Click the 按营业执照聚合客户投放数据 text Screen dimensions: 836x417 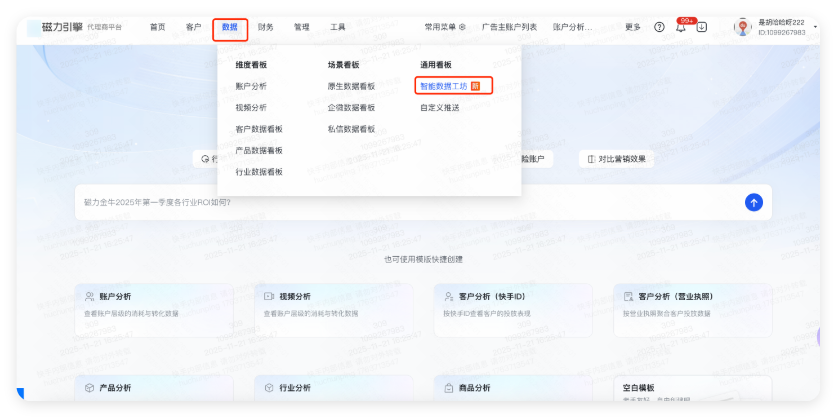[x=666, y=314]
